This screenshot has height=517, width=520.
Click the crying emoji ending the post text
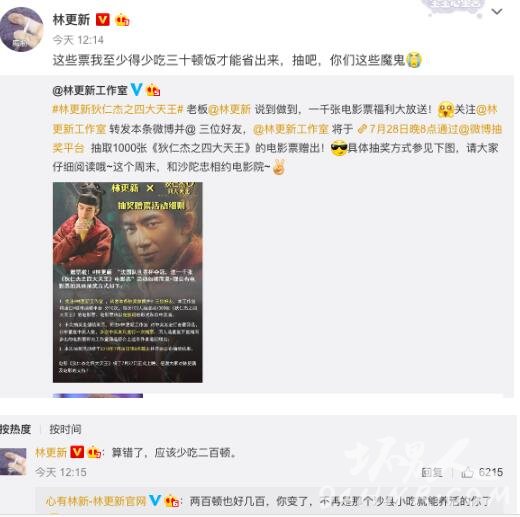414,60
